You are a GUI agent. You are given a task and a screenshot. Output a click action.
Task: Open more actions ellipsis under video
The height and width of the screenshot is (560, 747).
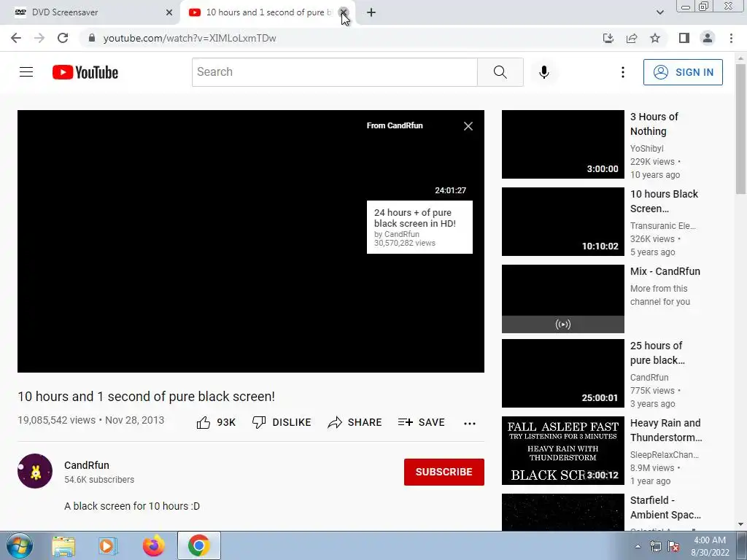(470, 424)
